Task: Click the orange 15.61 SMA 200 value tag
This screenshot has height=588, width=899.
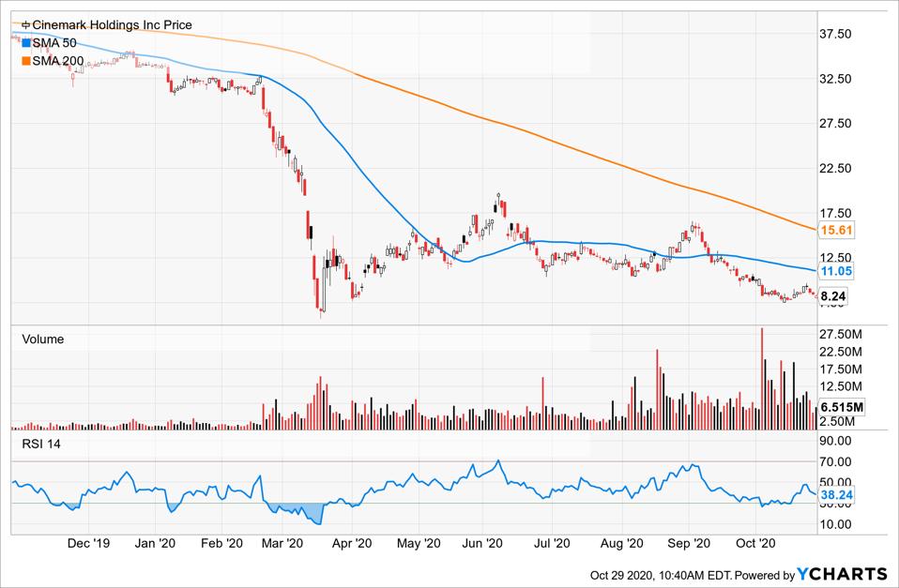Action: click(836, 231)
